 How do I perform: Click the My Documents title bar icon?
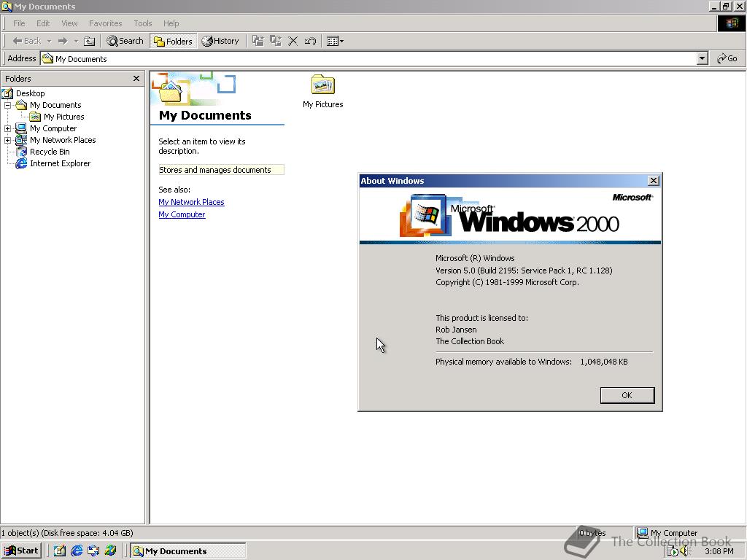[x=6, y=6]
